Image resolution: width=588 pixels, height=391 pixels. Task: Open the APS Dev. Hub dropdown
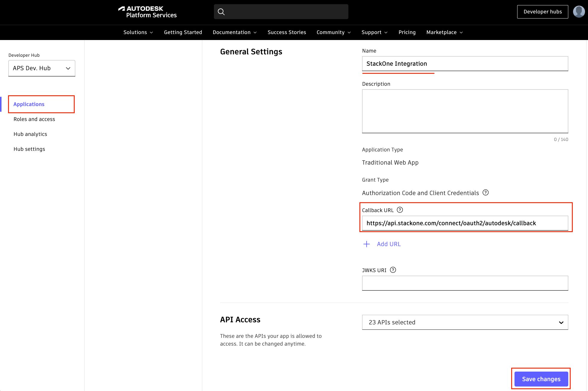tap(42, 68)
